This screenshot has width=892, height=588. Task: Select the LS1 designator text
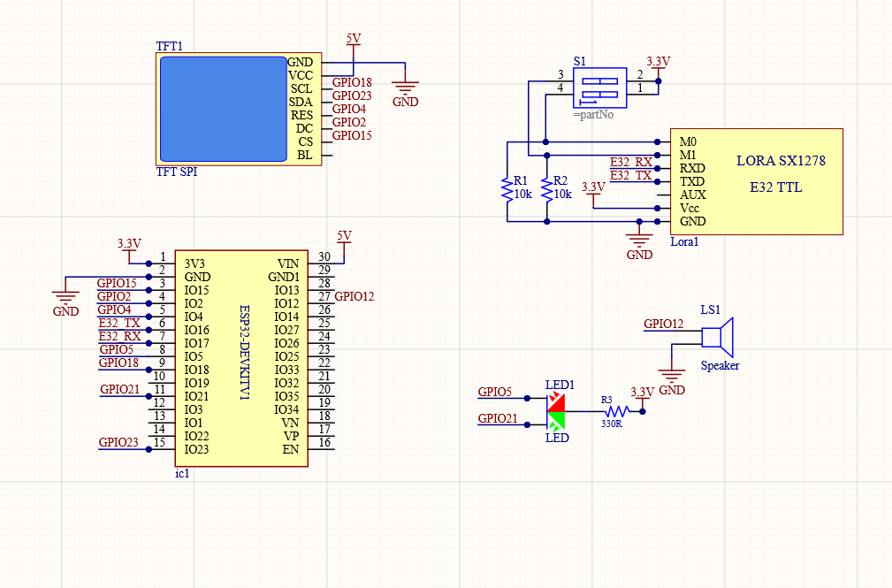(711, 309)
